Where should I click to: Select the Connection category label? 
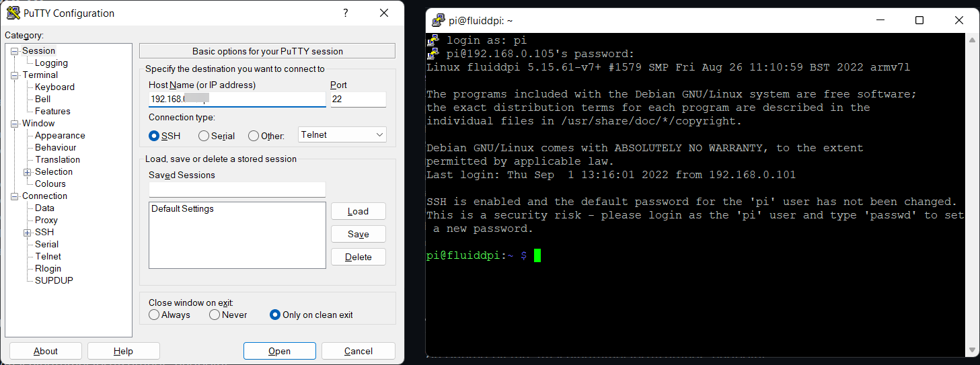click(44, 196)
